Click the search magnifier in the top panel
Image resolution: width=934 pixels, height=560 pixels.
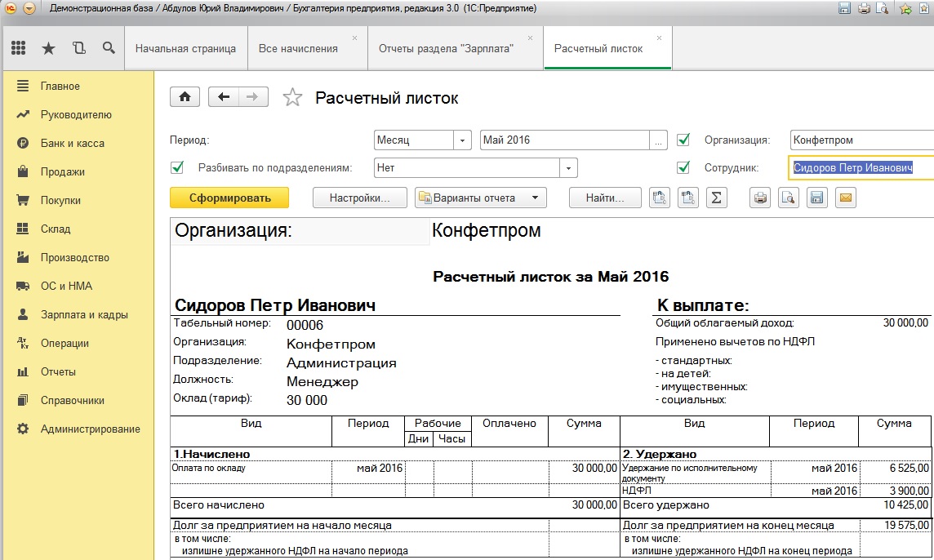click(x=109, y=47)
